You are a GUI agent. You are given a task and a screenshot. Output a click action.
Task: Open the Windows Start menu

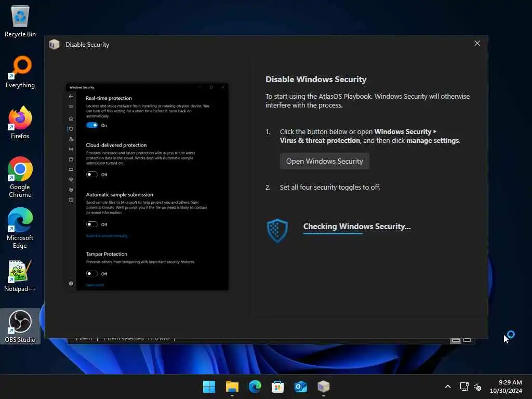coord(209,387)
